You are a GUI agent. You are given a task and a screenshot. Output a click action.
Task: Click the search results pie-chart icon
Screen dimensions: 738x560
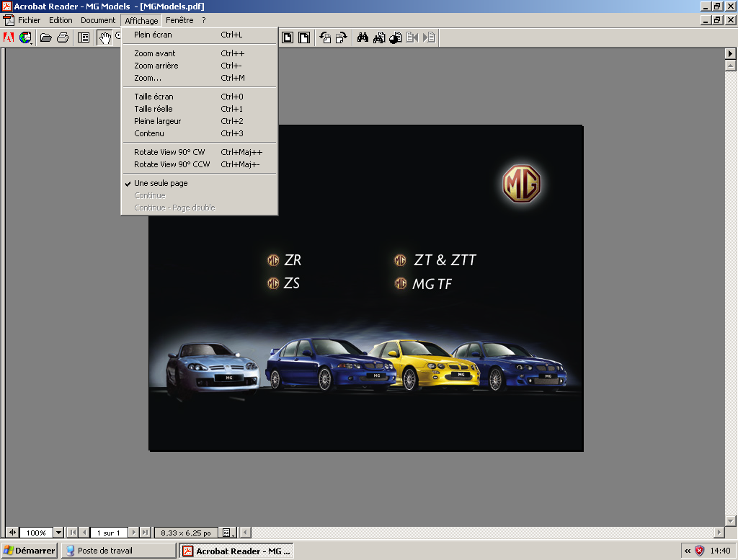(x=396, y=37)
